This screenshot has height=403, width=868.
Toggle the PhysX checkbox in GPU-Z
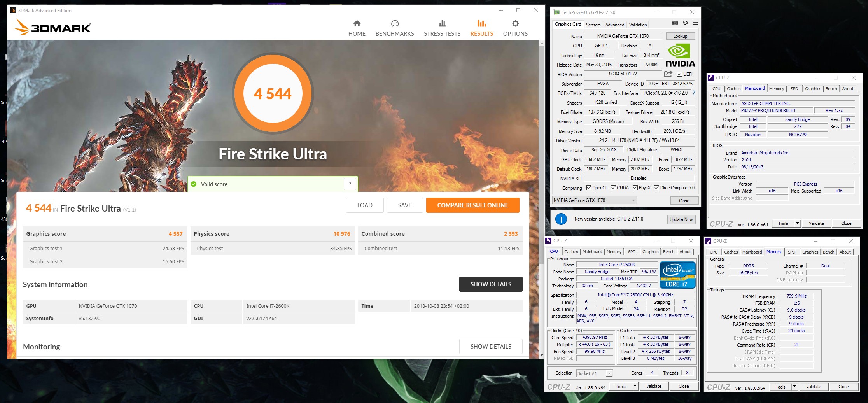pyautogui.click(x=635, y=188)
